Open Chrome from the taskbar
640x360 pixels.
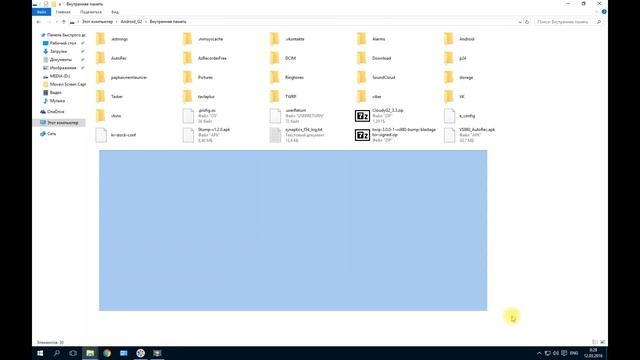[x=107, y=353]
